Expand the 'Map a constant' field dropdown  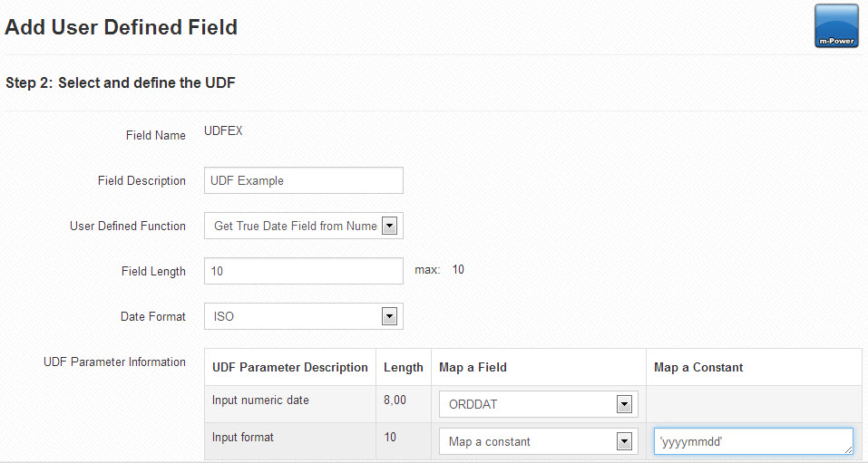pyautogui.click(x=538, y=441)
